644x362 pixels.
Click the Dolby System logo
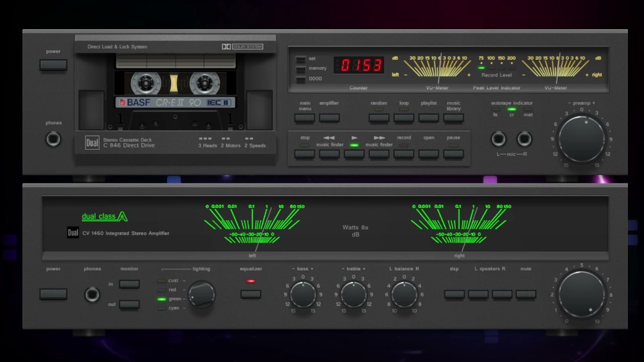pos(243,47)
